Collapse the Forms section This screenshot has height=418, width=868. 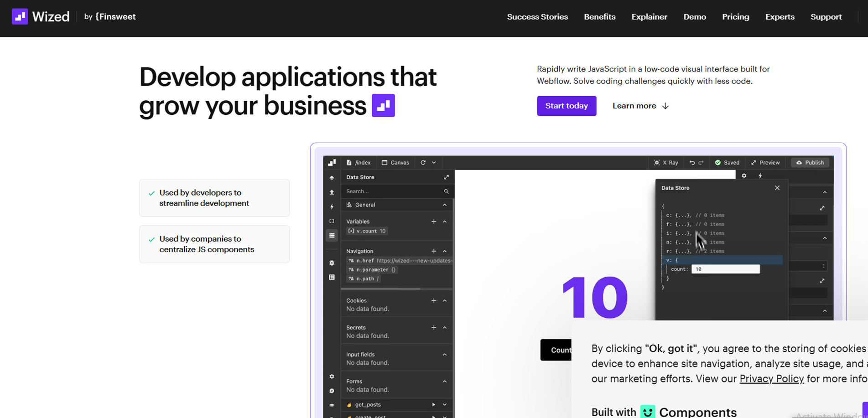tap(445, 382)
